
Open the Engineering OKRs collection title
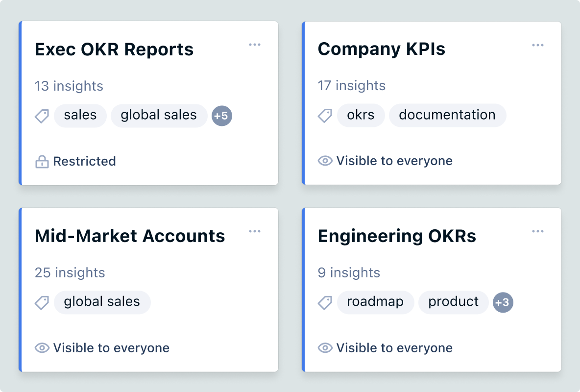click(x=397, y=236)
